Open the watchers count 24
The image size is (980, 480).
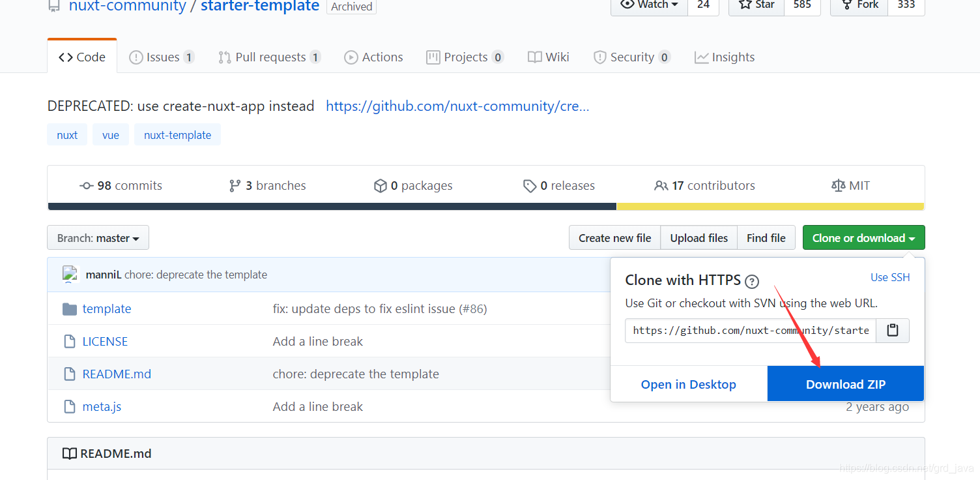703,5
